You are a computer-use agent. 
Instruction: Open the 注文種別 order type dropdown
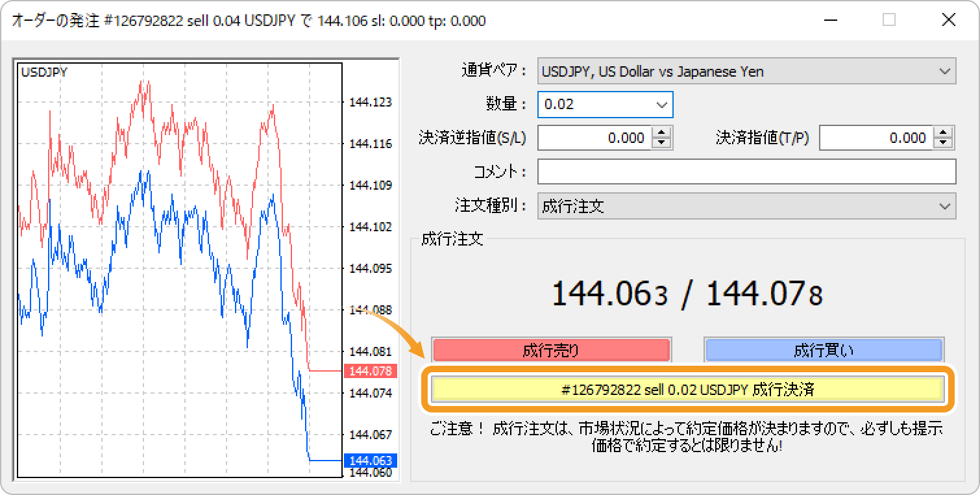coord(746,207)
